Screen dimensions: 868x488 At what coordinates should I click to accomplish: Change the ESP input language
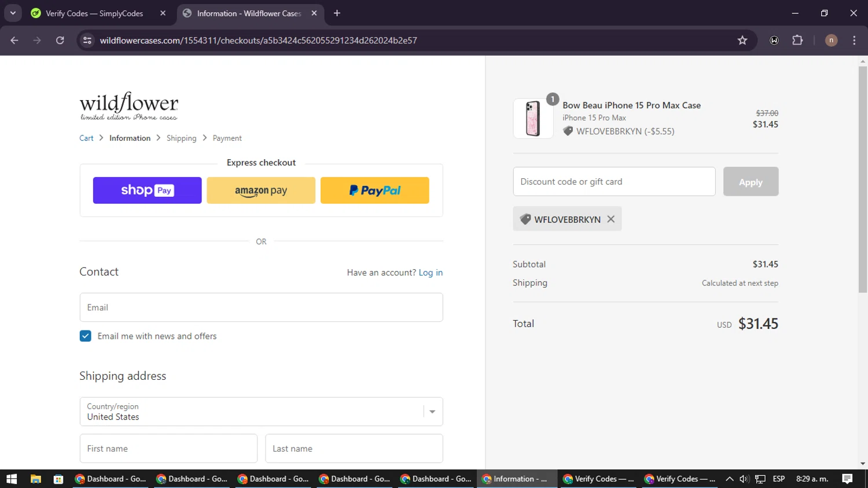pyautogui.click(x=779, y=479)
